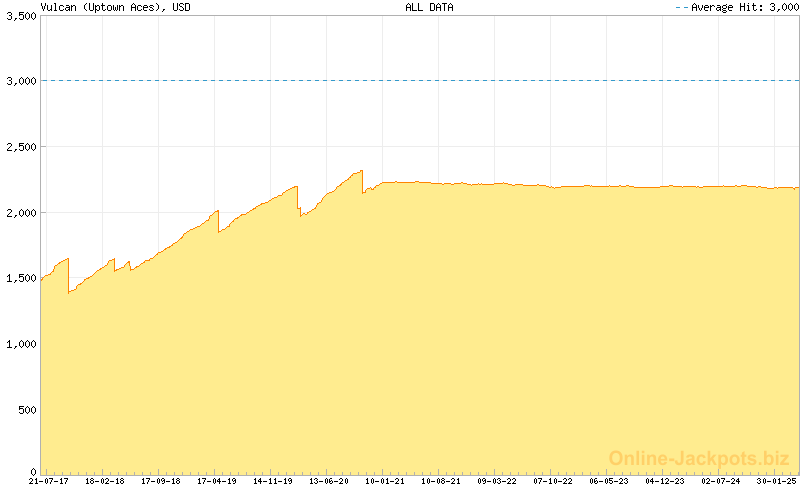Click the 500 y-axis label
The height and width of the screenshot is (490, 800).
pos(24,409)
